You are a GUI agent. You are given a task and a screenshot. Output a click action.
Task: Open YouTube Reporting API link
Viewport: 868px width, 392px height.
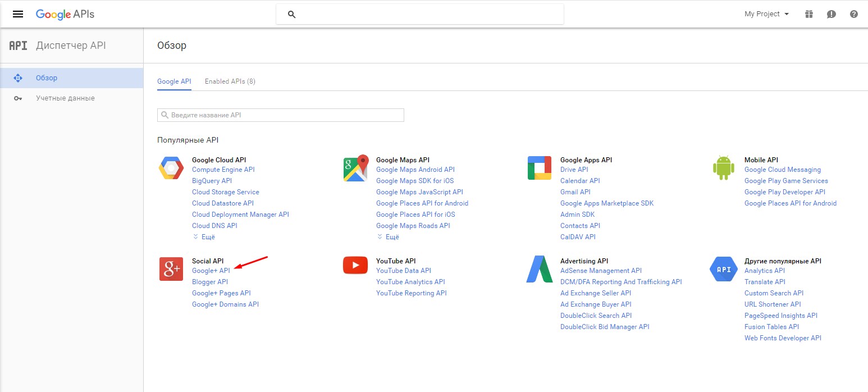412,293
